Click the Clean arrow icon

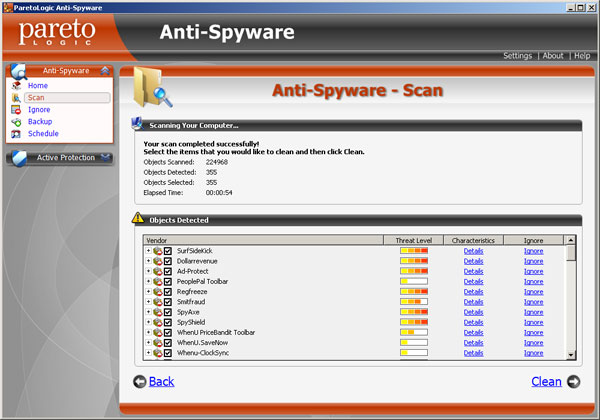573,381
